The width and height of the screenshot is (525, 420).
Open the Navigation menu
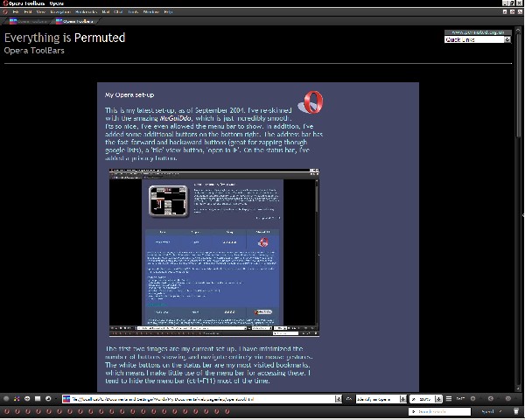pyautogui.click(x=60, y=12)
